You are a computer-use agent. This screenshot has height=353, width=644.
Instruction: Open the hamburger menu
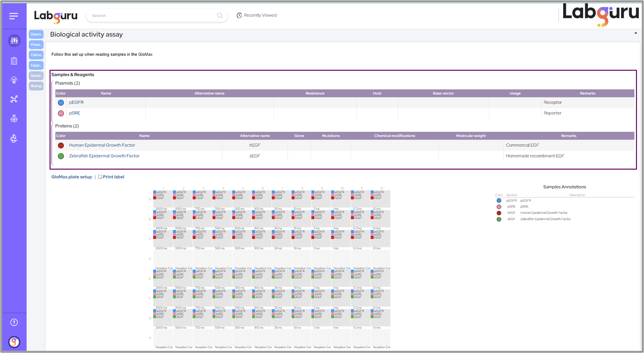13,16
